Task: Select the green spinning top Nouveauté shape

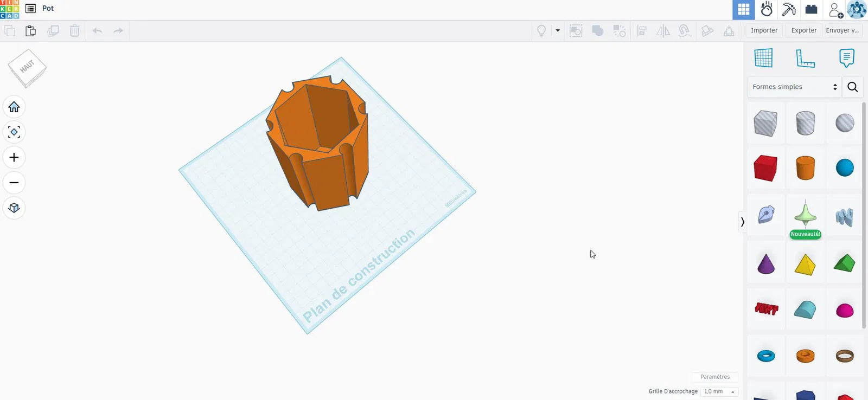Action: pyautogui.click(x=806, y=215)
